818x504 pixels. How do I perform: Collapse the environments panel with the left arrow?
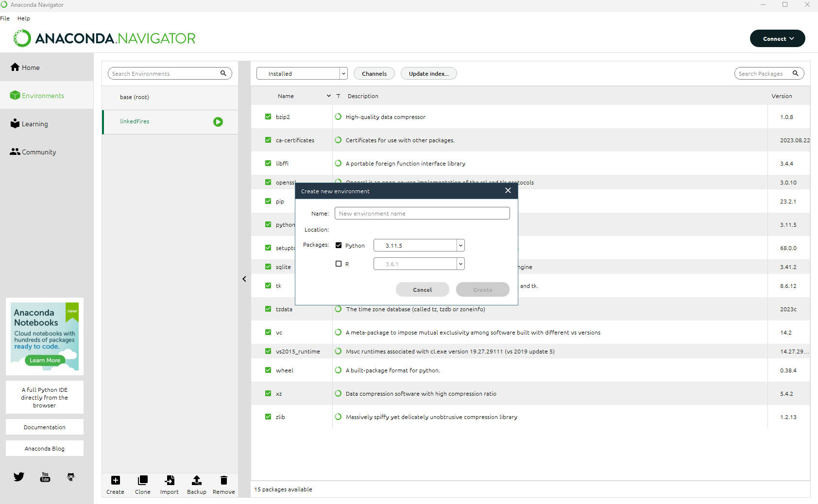(244, 279)
